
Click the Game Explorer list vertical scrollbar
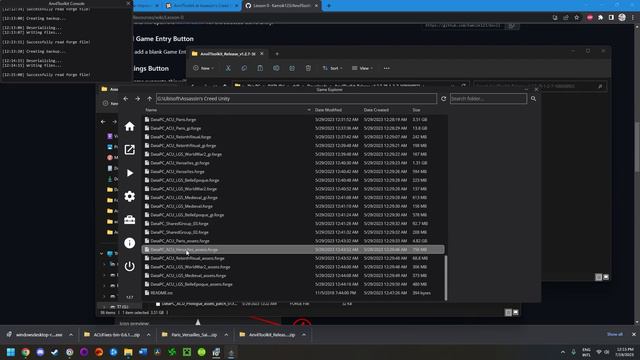click(446, 278)
